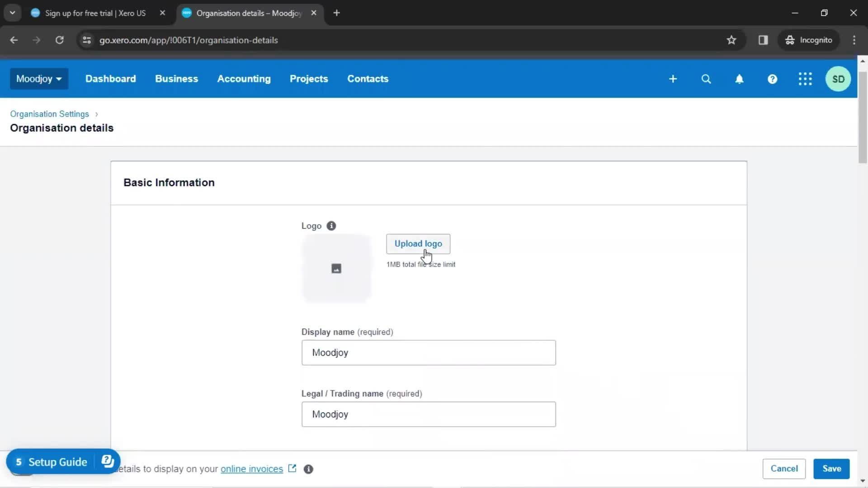This screenshot has width=868, height=488.
Task: Click the Organisation Settings breadcrumb link
Action: 49,114
